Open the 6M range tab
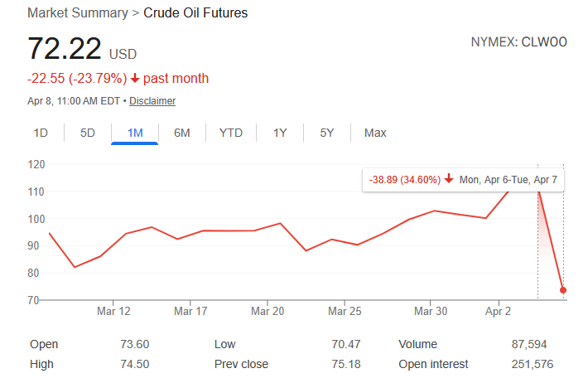This screenshot has height=383, width=588. (x=182, y=133)
